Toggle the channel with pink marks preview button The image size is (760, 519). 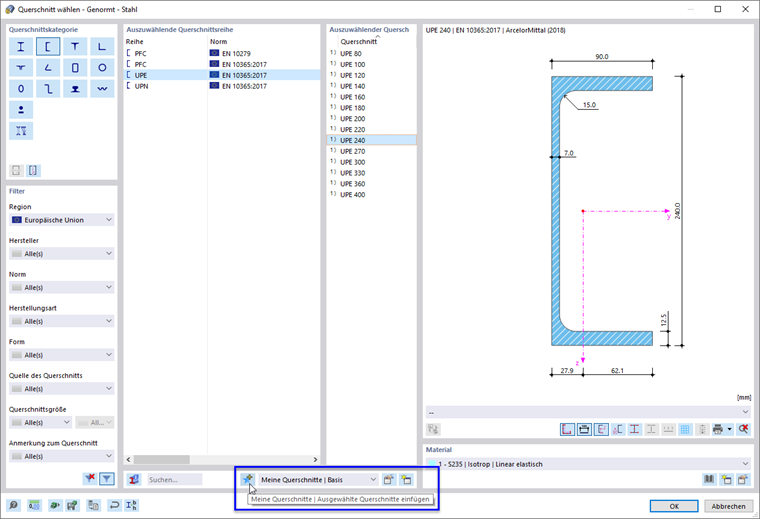coord(618,429)
